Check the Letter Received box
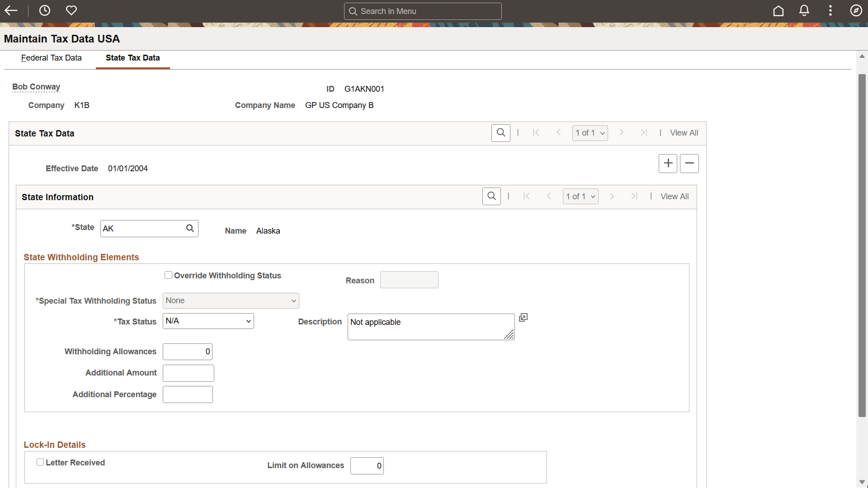 (40, 462)
